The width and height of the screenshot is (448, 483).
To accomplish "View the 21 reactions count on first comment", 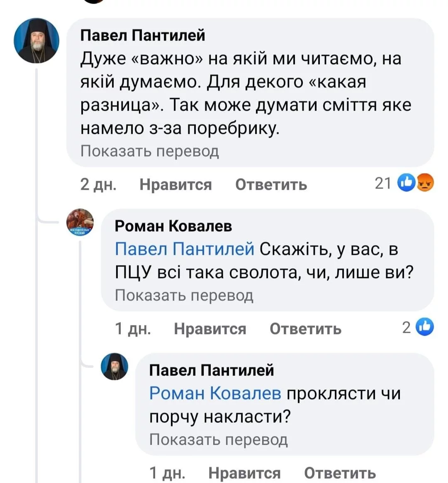I will tap(383, 183).
